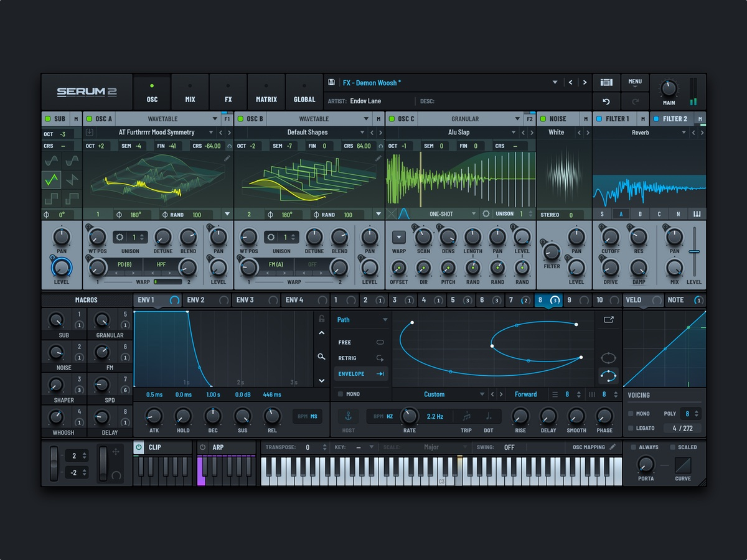Open the ONE-SHOT mode dropdown

tap(474, 214)
